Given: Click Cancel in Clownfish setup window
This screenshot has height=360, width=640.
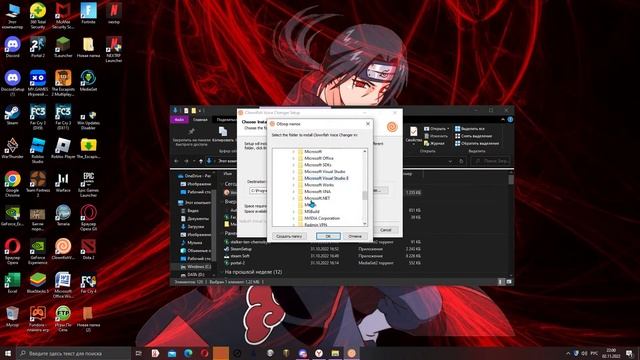Looking at the screenshot, I should (386, 230).
